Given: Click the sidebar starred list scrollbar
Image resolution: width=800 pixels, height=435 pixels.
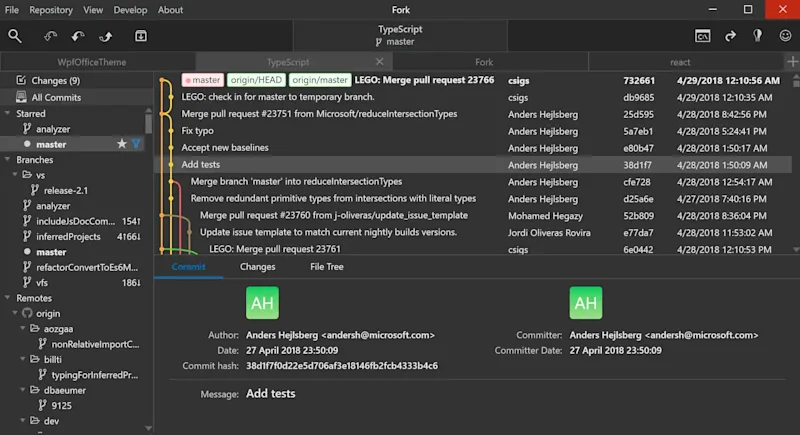Looking at the screenshot, I should (148, 122).
